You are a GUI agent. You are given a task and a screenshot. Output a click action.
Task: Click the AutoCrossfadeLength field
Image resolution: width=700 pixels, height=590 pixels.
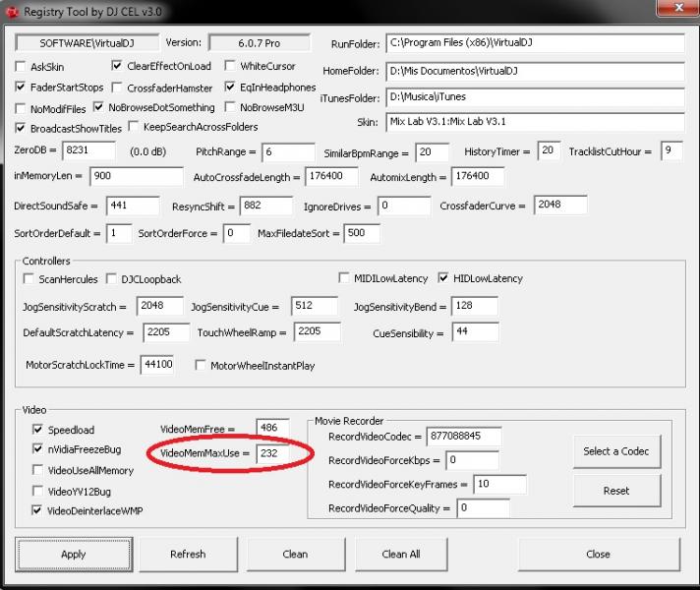pyautogui.click(x=331, y=176)
